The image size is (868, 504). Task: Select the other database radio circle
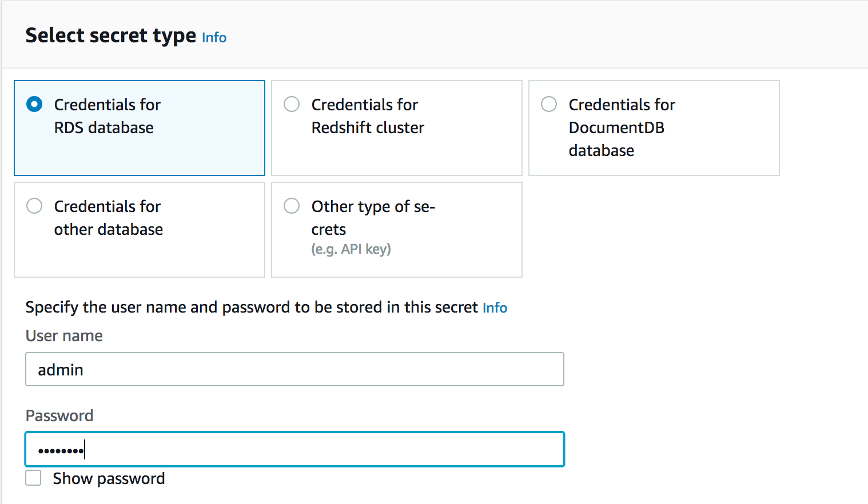point(34,206)
